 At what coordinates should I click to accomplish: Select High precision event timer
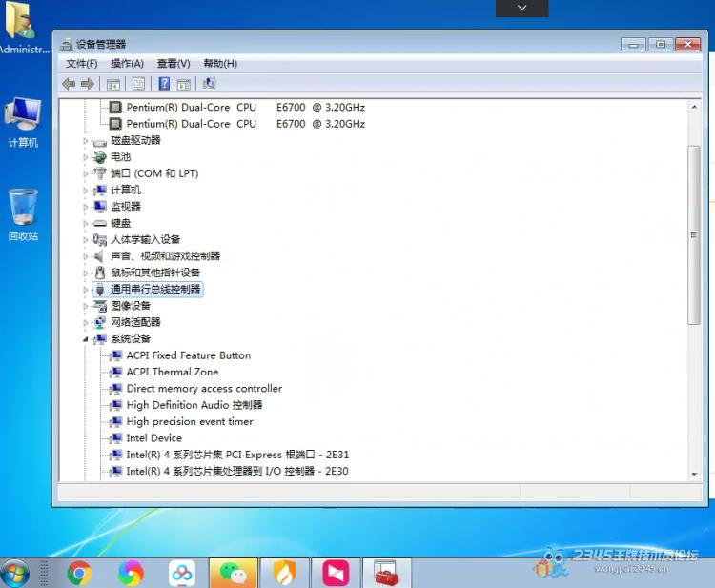coord(190,421)
